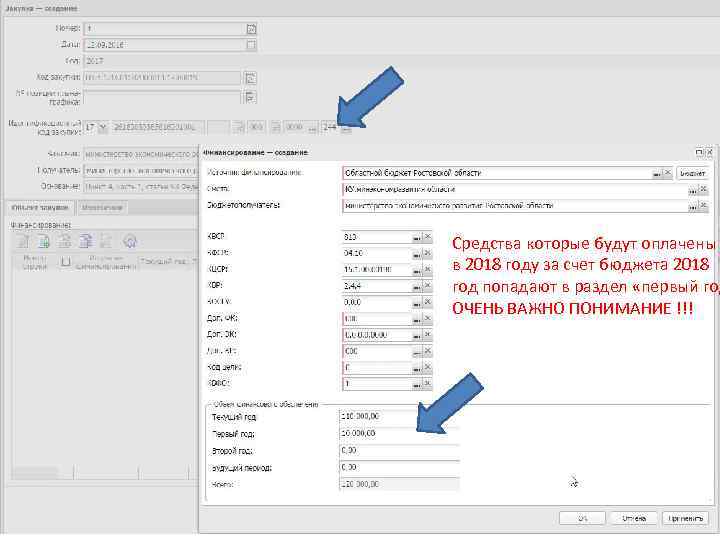This screenshot has width=720, height=540.
Task: Open the year dropdown showing 17 in purchase code
Action: (103, 127)
